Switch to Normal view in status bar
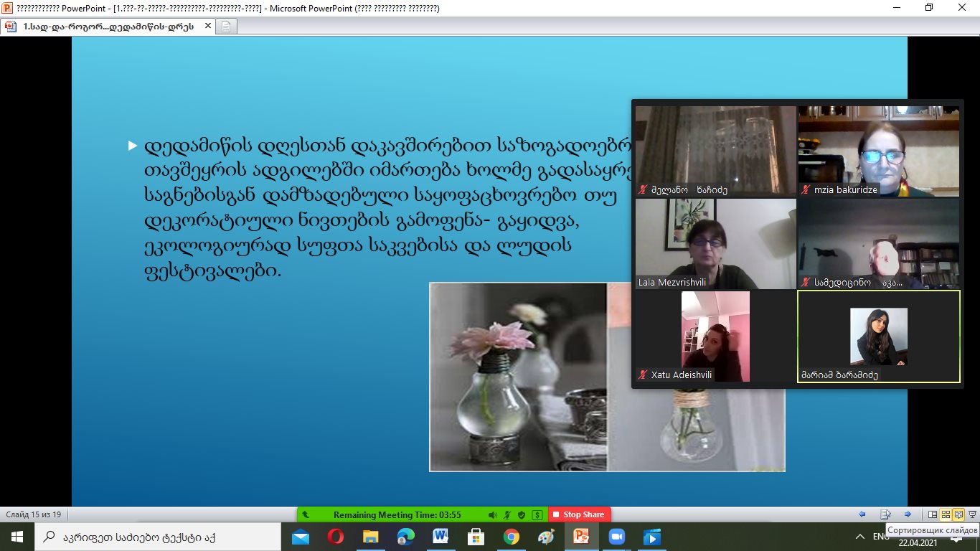 933,514
